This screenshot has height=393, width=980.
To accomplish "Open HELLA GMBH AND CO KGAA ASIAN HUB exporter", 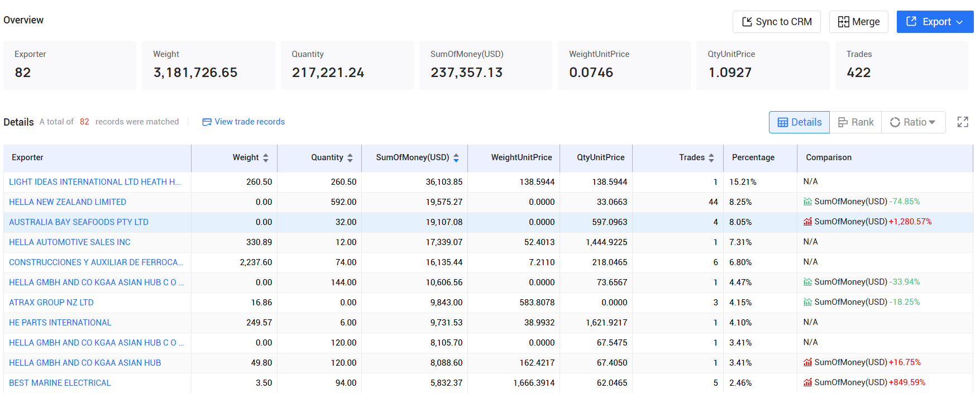I will coord(85,363).
